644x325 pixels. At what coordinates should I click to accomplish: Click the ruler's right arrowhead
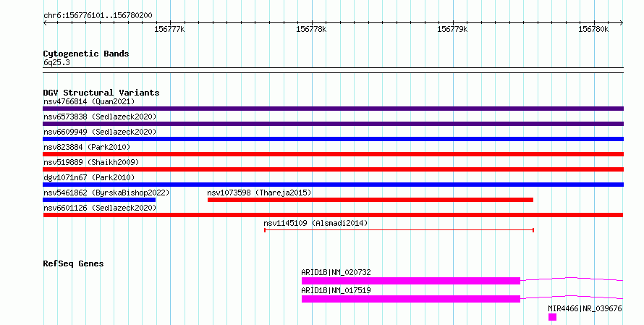click(622, 23)
